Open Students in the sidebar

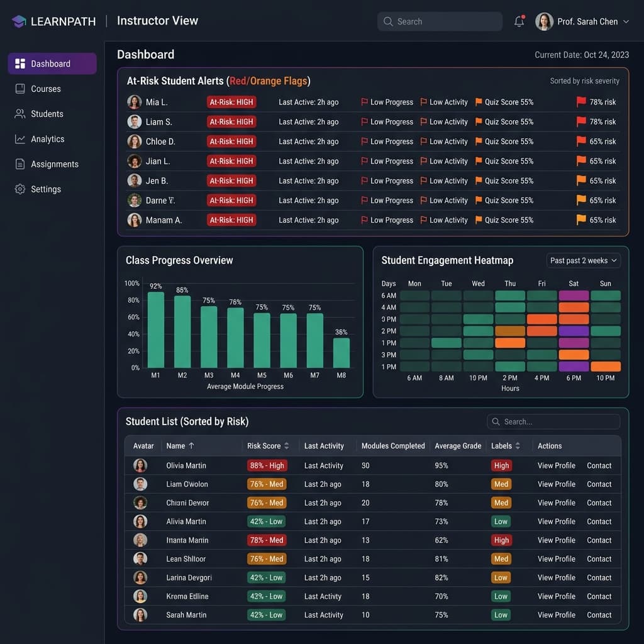pyautogui.click(x=52, y=114)
